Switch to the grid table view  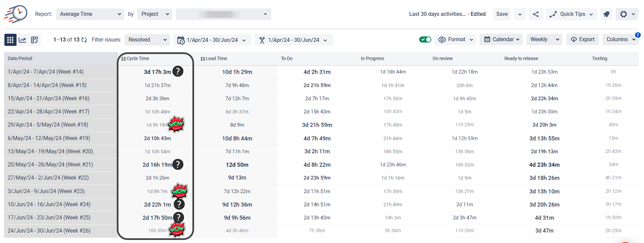click(x=10, y=40)
